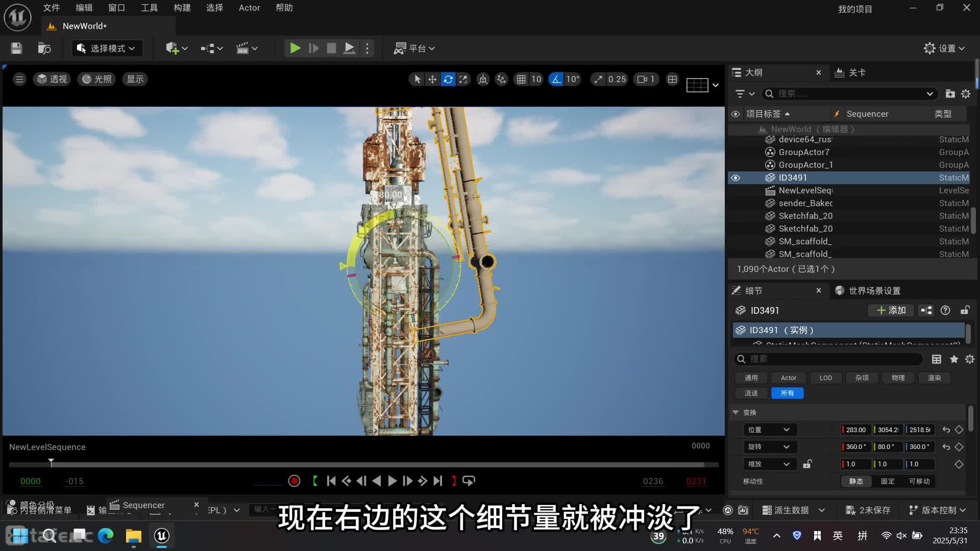Open the play options three-dot menu

click(367, 48)
